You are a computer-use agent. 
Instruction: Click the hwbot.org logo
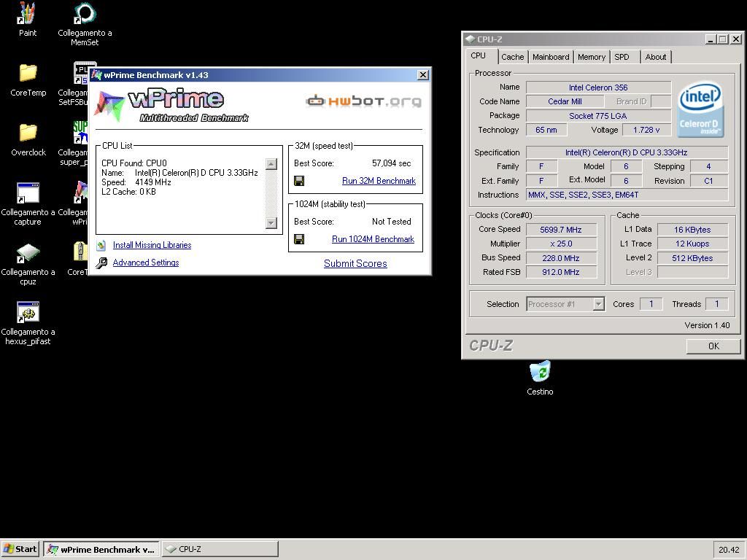pyautogui.click(x=363, y=101)
